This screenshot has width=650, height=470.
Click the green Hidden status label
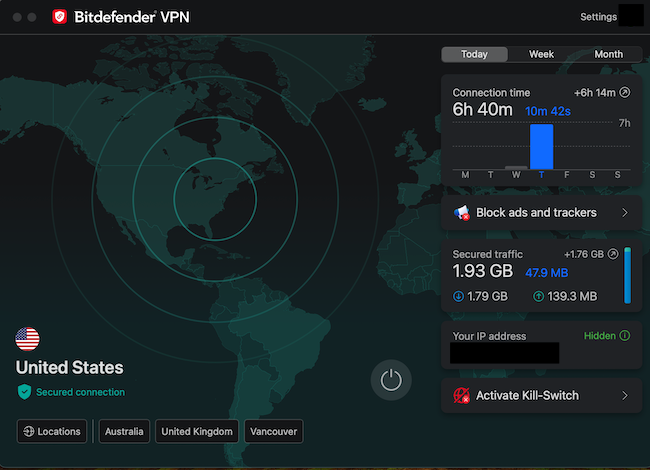599,336
